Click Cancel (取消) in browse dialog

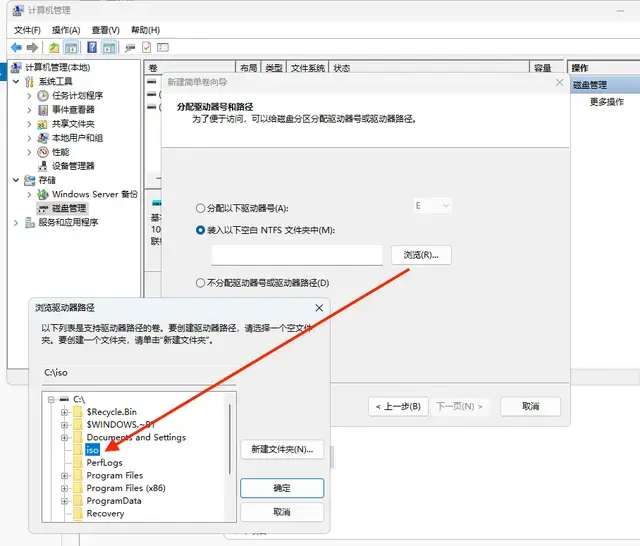pyautogui.click(x=282, y=512)
